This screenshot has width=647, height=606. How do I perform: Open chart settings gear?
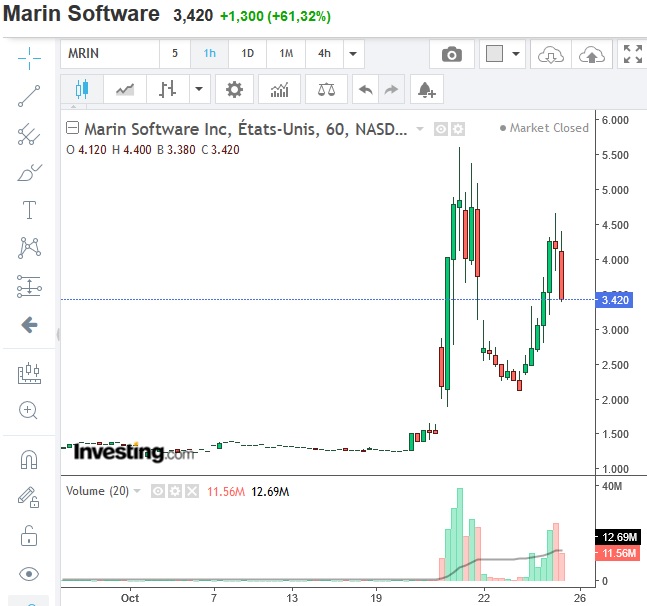pos(234,89)
